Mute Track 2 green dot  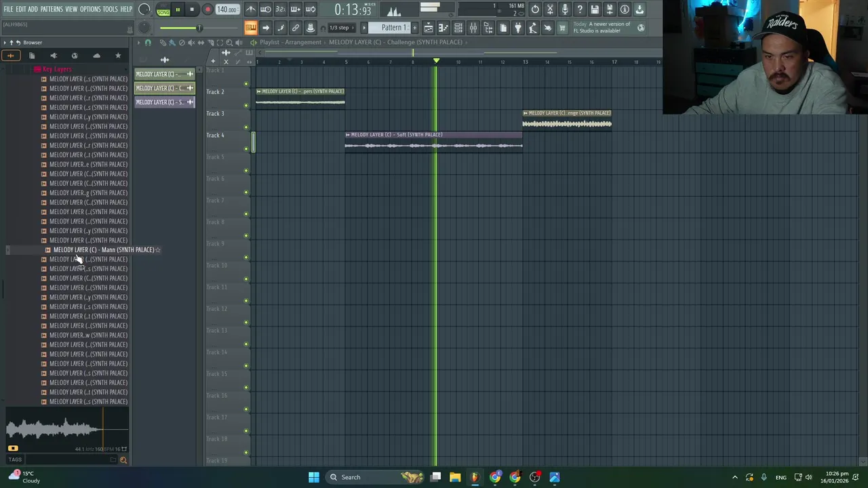(246, 106)
